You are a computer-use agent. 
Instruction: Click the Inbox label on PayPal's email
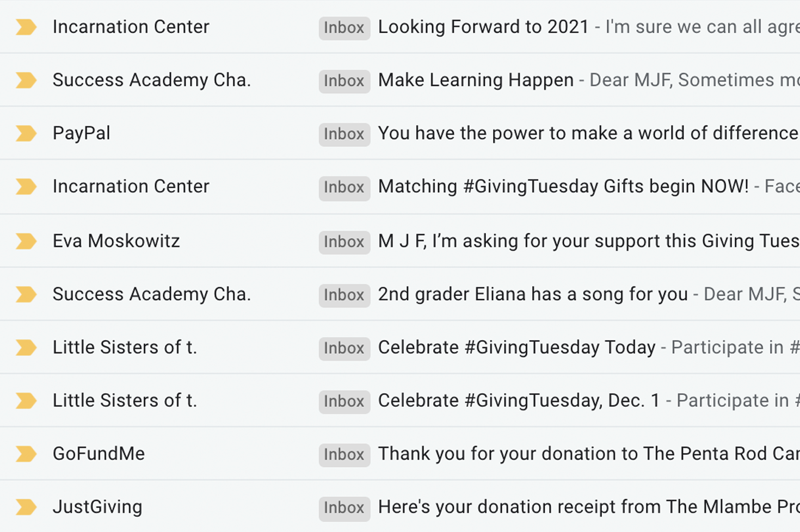(x=343, y=134)
